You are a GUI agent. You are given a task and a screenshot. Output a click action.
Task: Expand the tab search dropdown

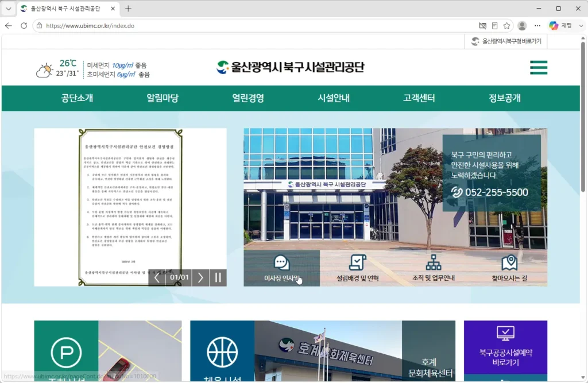point(8,8)
